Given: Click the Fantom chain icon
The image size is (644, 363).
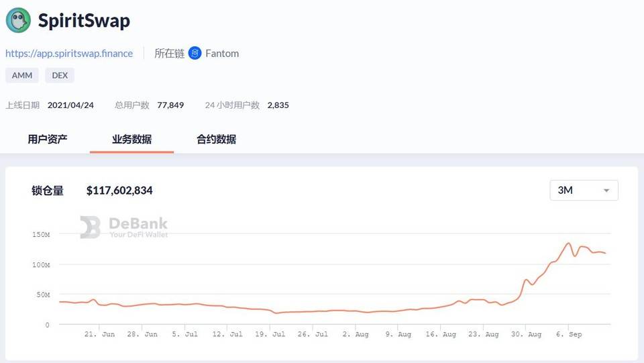Looking at the screenshot, I should point(195,53).
